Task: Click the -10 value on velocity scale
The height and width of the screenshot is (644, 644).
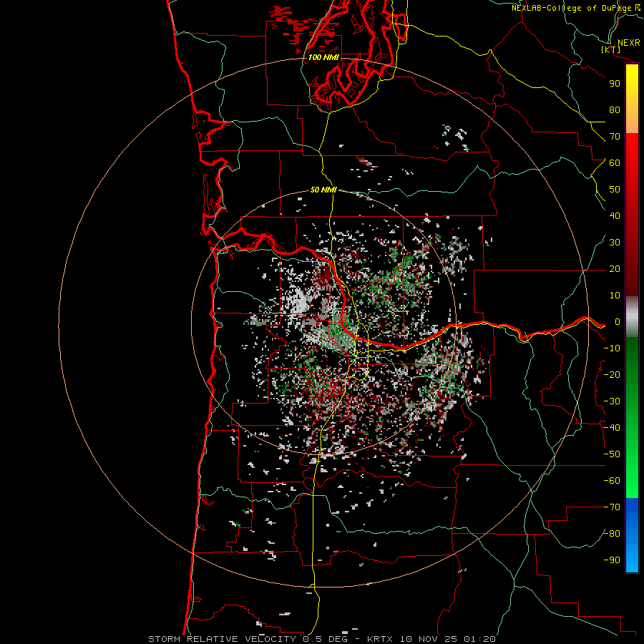Action: pyautogui.click(x=612, y=348)
